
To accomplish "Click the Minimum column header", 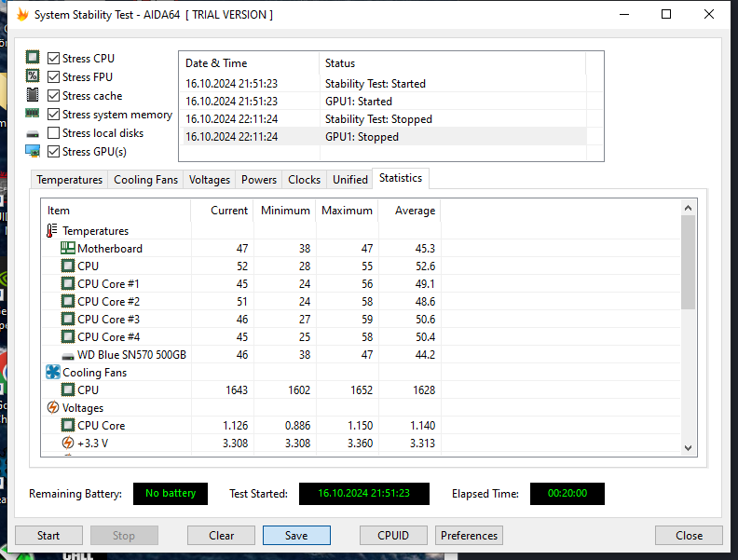I will [285, 211].
